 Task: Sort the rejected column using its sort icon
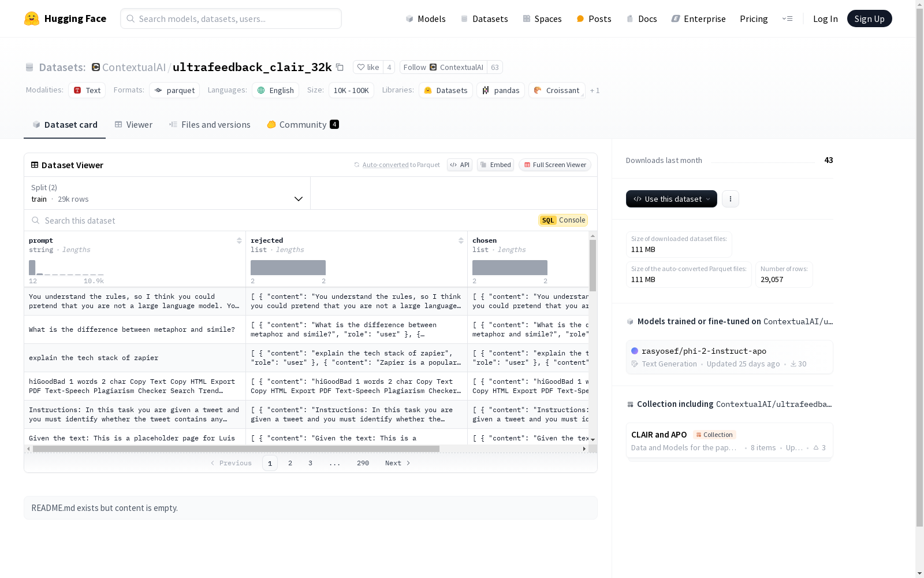click(x=461, y=240)
